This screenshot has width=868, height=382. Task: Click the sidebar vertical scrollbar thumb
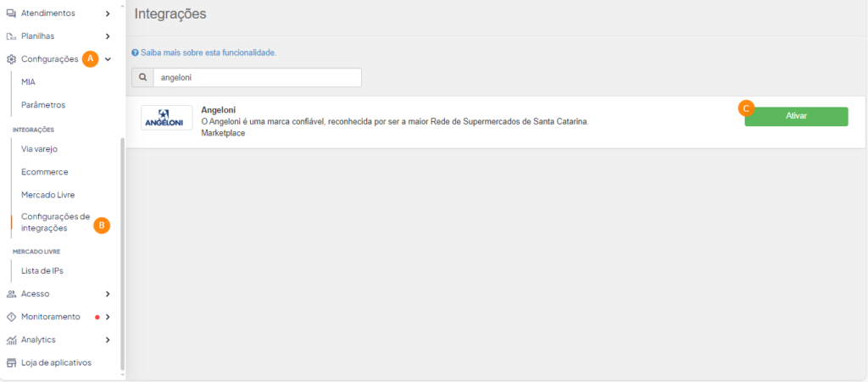tap(122, 254)
